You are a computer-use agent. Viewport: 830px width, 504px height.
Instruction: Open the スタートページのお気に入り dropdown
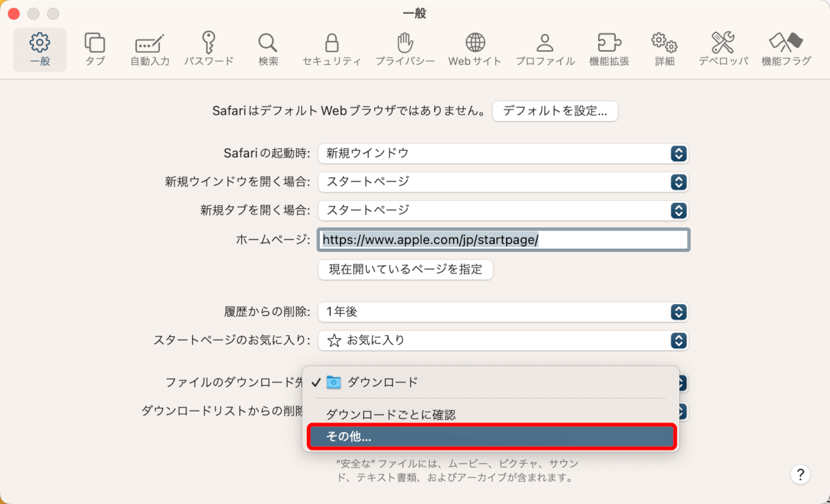point(503,340)
